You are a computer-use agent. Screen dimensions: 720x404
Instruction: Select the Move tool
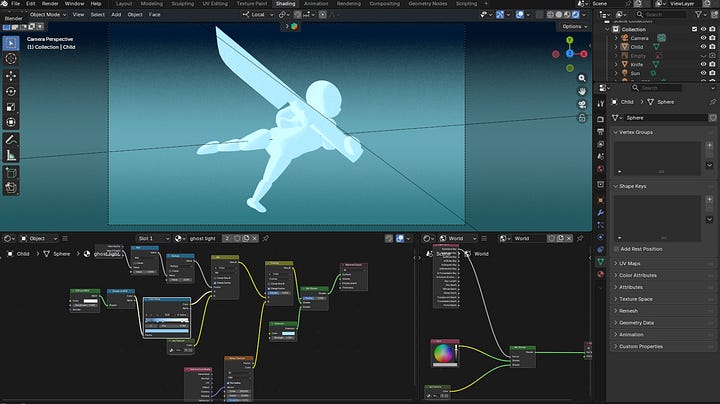pos(11,75)
